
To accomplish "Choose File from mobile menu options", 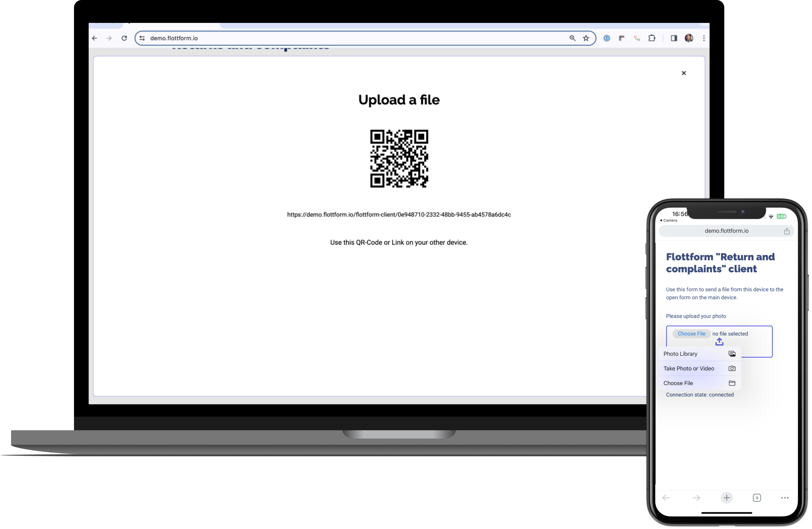I will [x=698, y=383].
